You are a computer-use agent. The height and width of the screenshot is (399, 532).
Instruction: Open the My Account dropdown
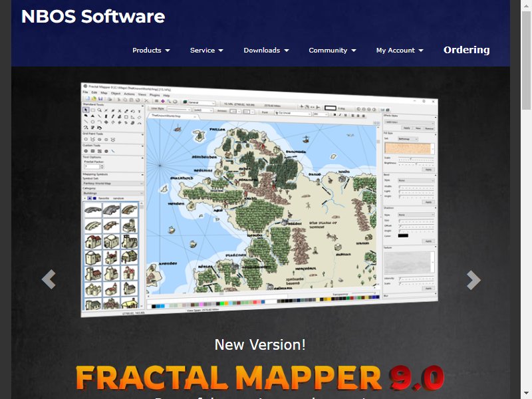click(400, 51)
